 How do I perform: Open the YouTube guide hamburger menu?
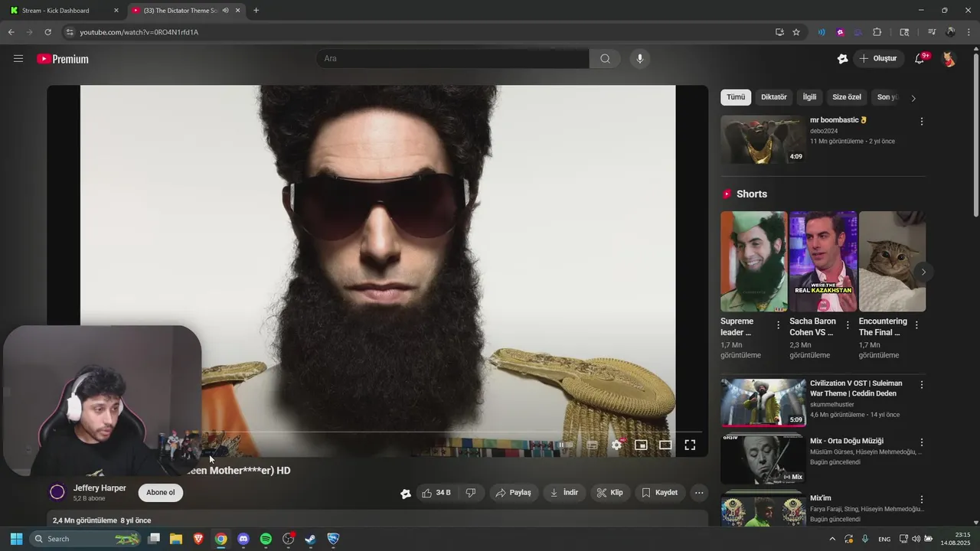[x=18, y=59]
